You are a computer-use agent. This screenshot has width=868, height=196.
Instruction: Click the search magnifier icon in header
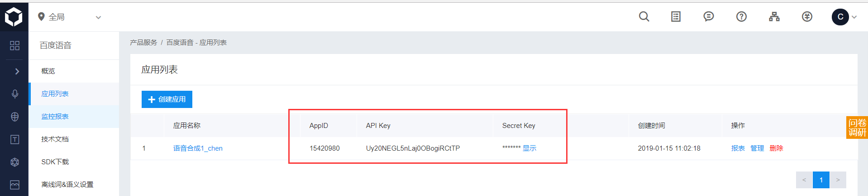click(x=644, y=17)
